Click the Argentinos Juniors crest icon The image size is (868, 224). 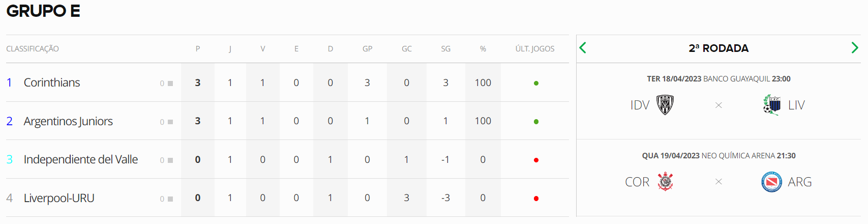(771, 182)
